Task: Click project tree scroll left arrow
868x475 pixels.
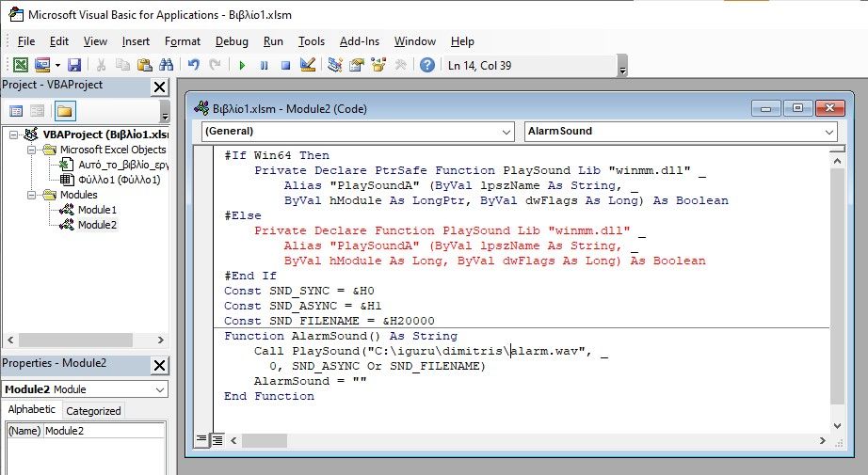Action: pos(10,340)
